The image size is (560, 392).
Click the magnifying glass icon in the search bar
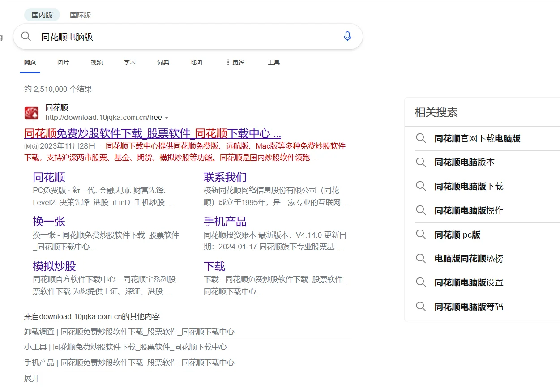point(26,36)
